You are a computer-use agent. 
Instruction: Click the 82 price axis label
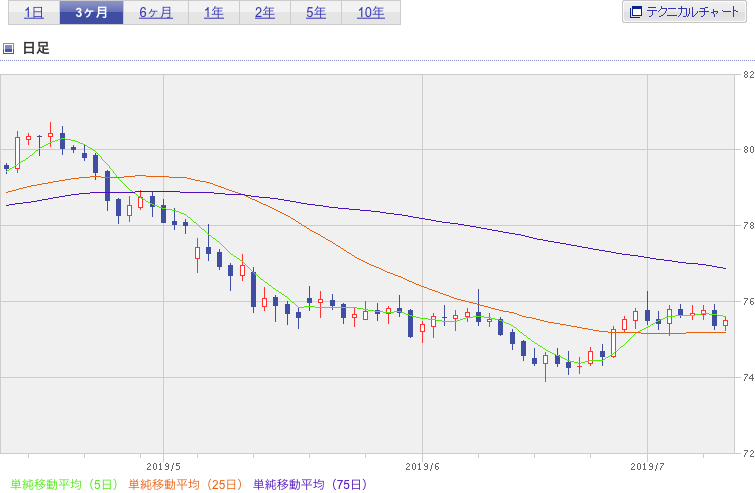coord(749,75)
